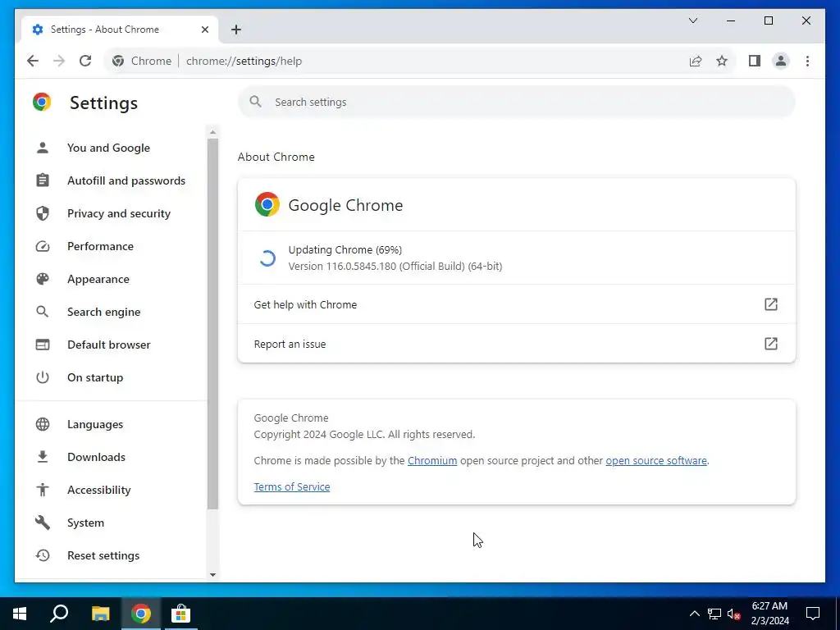
Task: Click the Chrome site info icon in address bar
Action: pos(118,61)
